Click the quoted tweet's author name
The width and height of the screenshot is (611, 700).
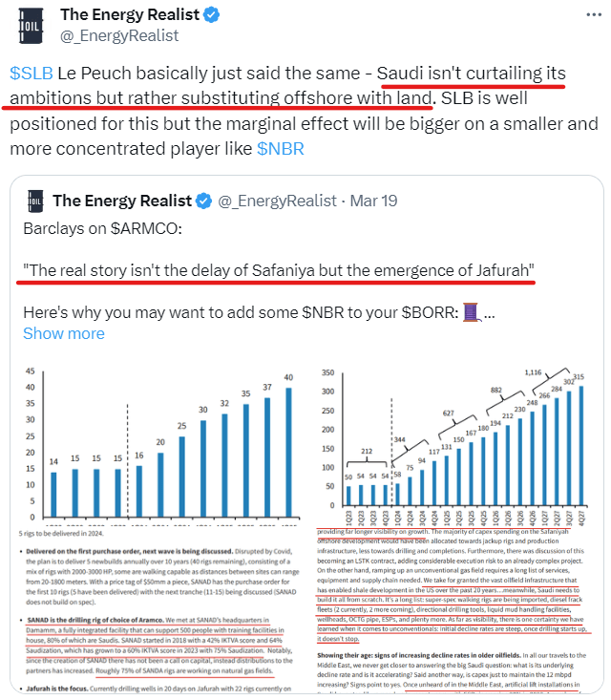point(121,201)
